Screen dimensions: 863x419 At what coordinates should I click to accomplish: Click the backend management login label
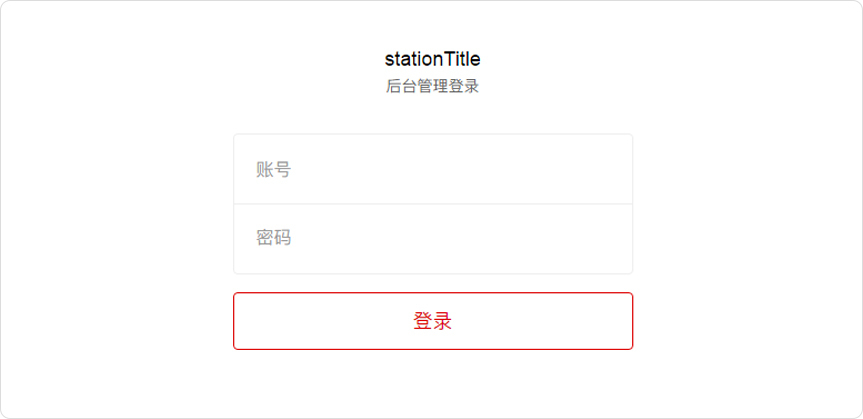[x=432, y=87]
